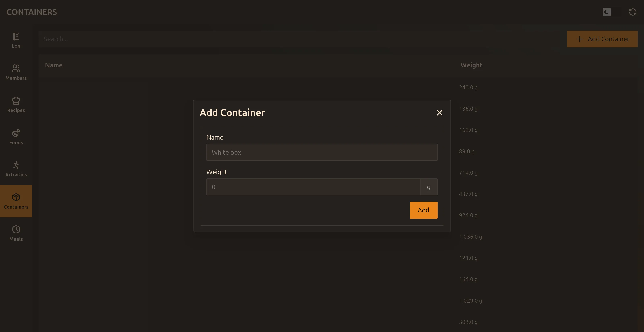Click the gram unit label next to weight
Image resolution: width=644 pixels, height=332 pixels.
pos(429,187)
